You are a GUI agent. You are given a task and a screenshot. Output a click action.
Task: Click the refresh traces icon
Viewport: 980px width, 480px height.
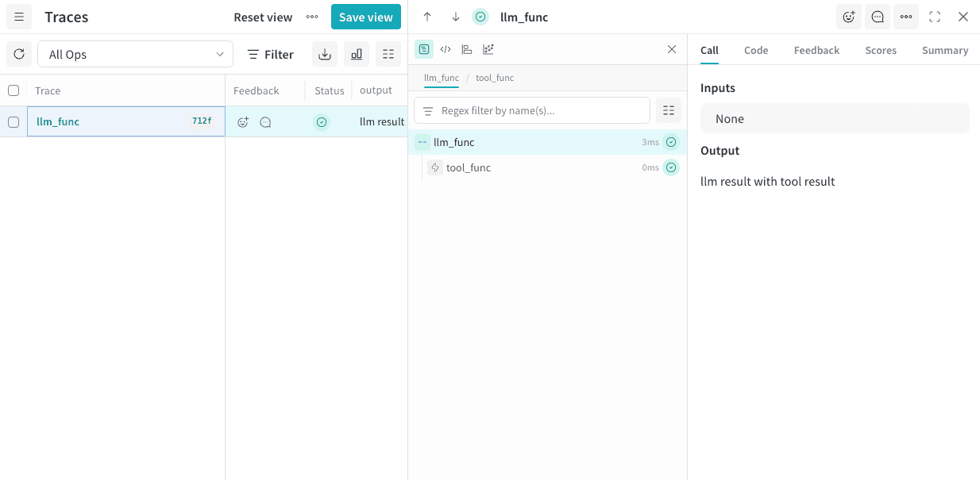point(19,54)
